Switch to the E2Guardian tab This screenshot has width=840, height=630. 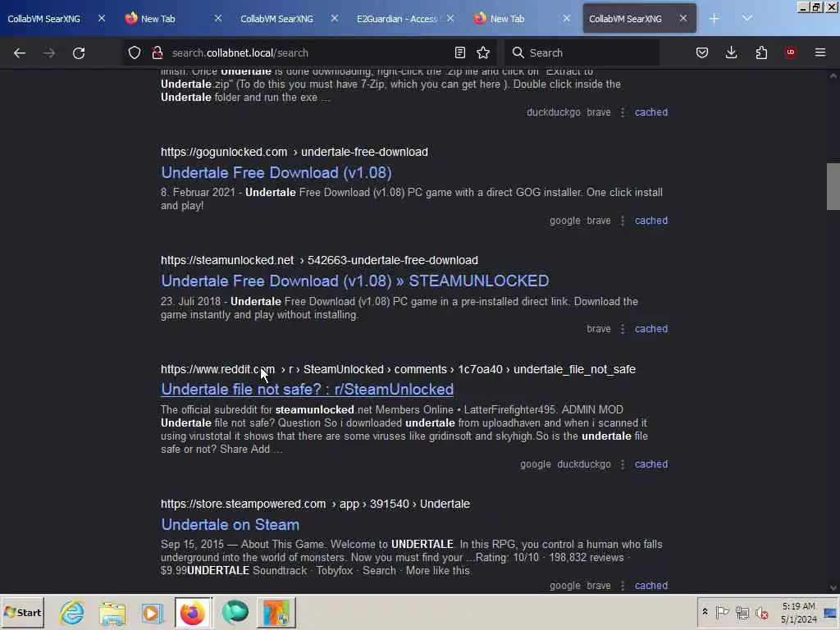pos(398,19)
